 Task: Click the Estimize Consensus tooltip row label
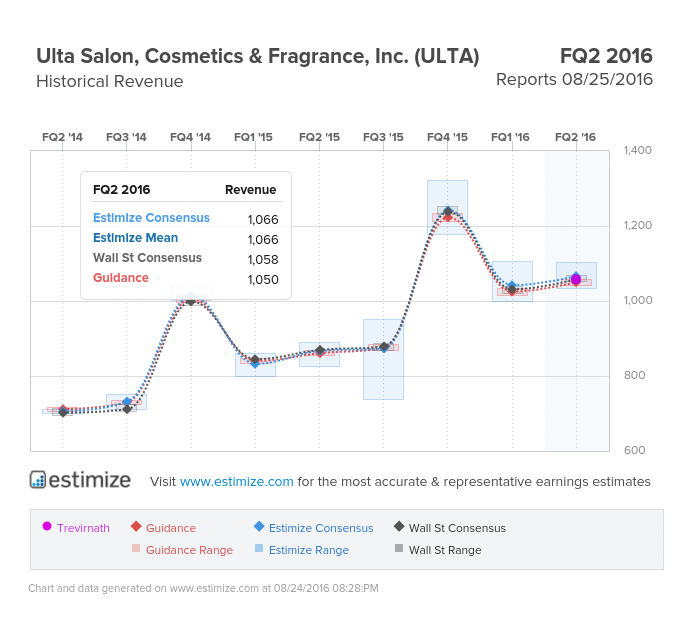click(151, 218)
